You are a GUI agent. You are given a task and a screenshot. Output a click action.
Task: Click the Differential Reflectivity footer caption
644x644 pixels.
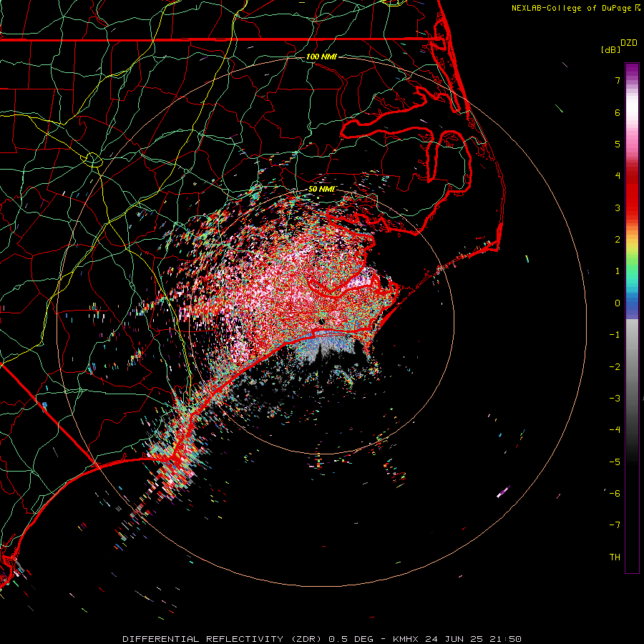point(321,639)
